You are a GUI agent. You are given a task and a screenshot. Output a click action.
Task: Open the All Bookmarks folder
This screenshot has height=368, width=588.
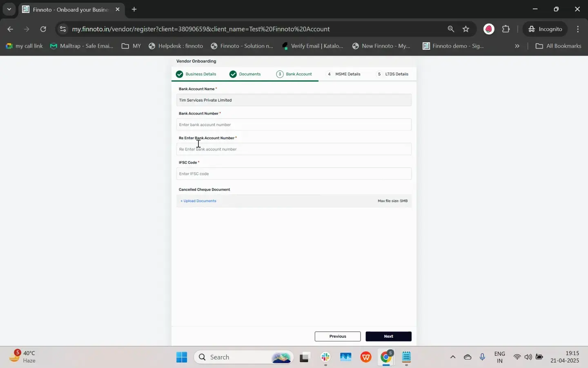click(x=558, y=46)
